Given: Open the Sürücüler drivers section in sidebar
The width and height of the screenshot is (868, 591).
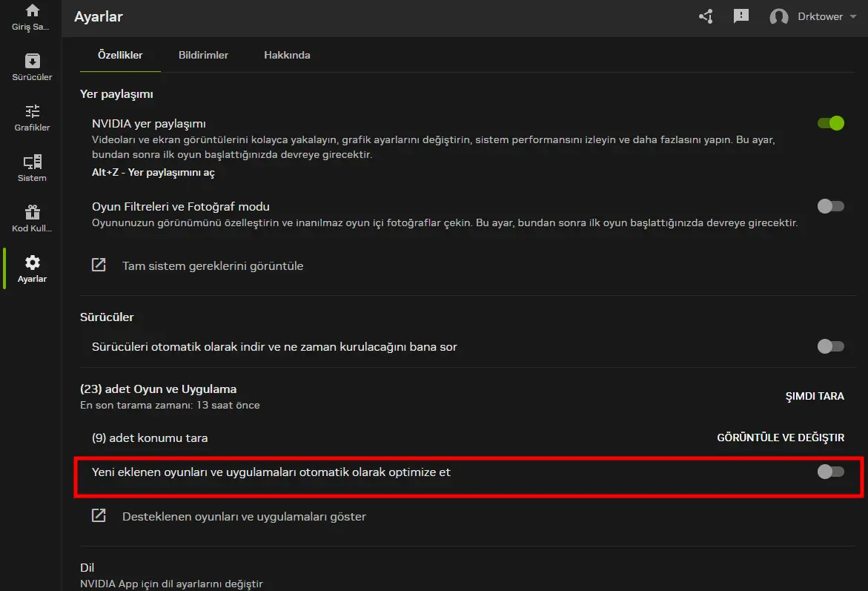Looking at the screenshot, I should click(32, 67).
